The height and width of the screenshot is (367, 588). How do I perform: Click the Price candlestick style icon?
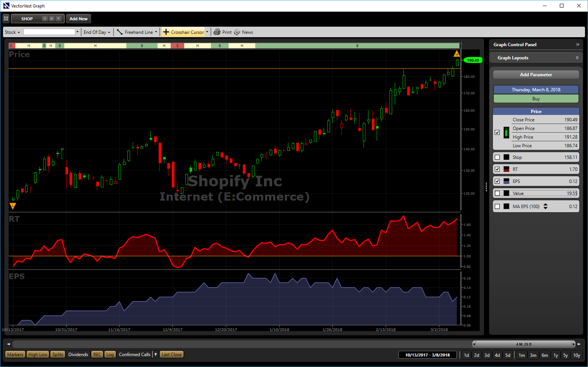click(x=506, y=133)
